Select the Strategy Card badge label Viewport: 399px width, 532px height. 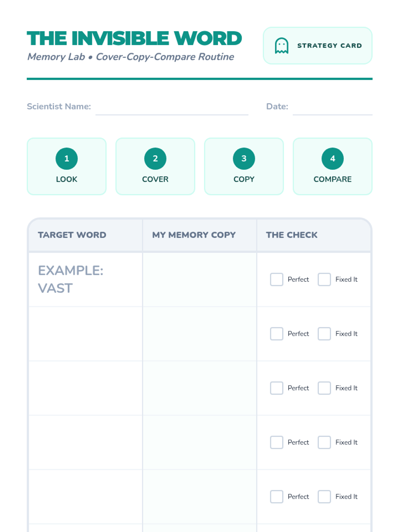click(x=329, y=46)
